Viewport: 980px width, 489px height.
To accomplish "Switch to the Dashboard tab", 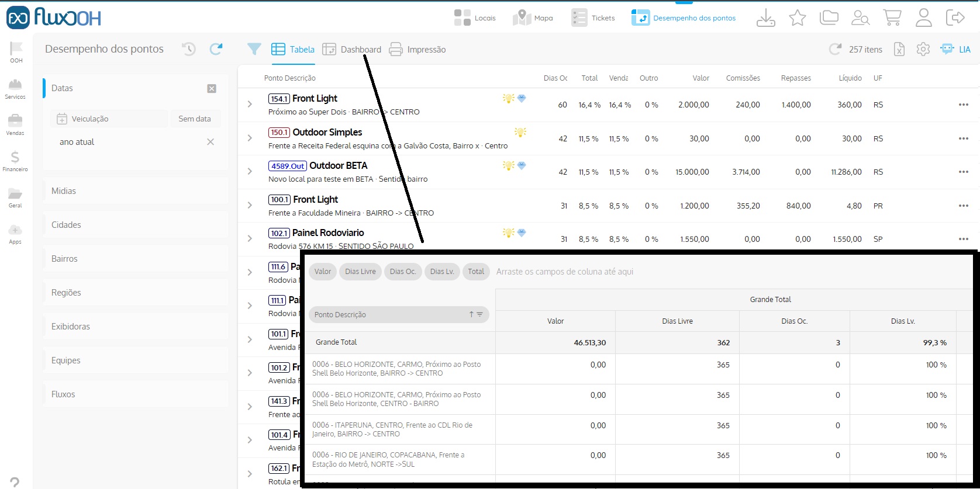I will tap(352, 50).
